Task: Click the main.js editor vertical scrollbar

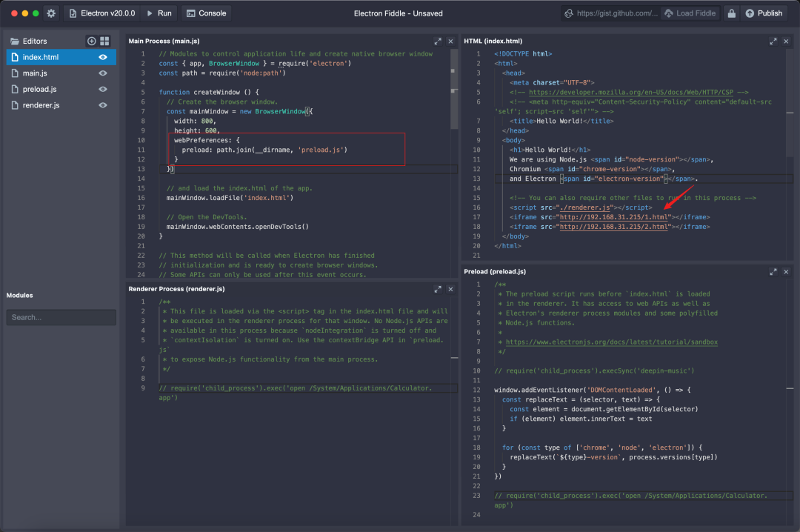Action: [453, 90]
